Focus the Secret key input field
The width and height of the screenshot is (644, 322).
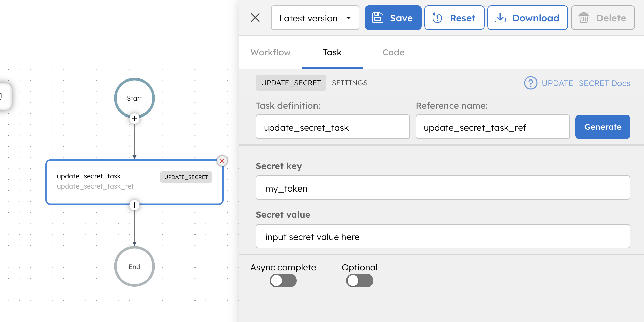(443, 188)
